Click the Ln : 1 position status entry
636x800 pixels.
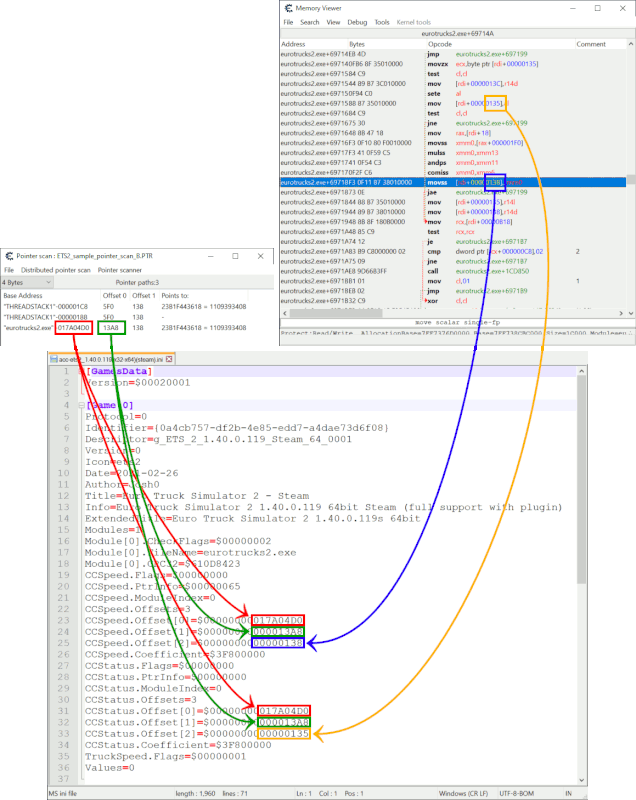[304, 793]
